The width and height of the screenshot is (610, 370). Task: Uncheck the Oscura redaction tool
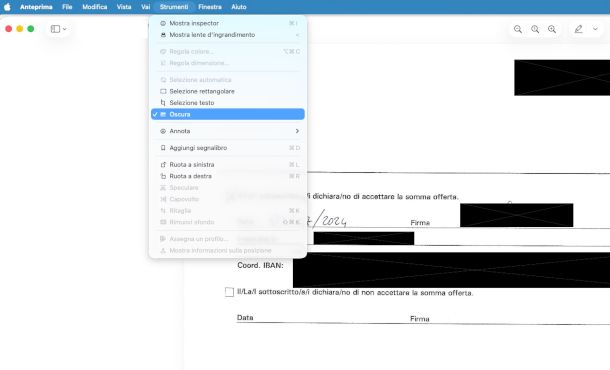point(228,114)
